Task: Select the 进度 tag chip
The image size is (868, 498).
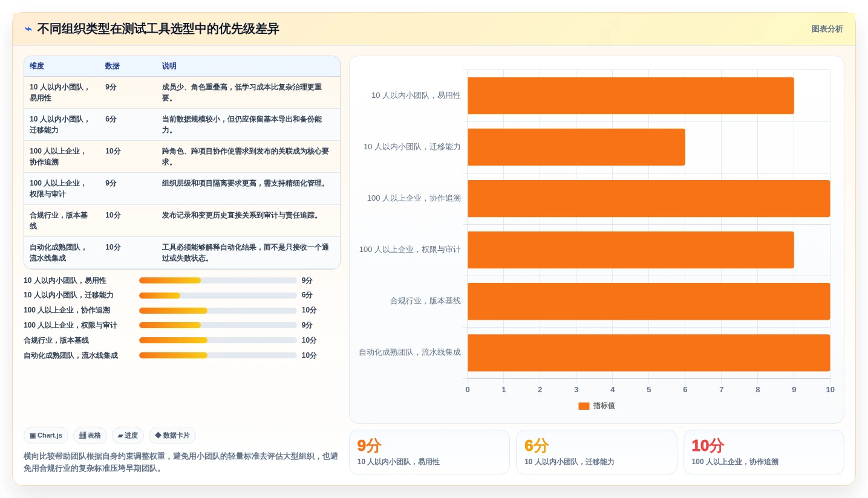Action: 128,435
